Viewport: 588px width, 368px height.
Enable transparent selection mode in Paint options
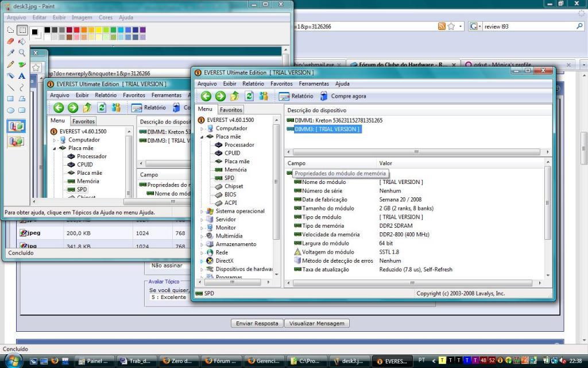[16, 141]
